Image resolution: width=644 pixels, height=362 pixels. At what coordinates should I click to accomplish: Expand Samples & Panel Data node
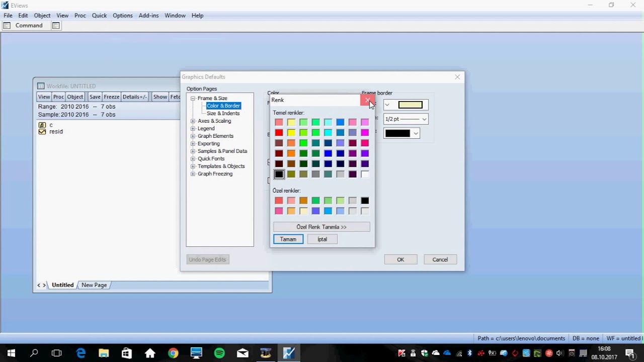pos(193,151)
